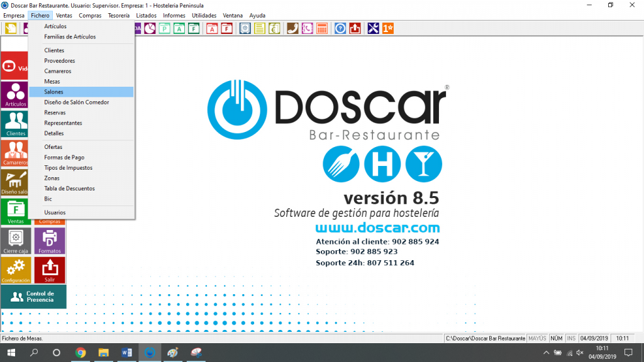Screen dimensions: 644x362
Task: Open the Clientes sidebar tile
Action: click(15, 124)
